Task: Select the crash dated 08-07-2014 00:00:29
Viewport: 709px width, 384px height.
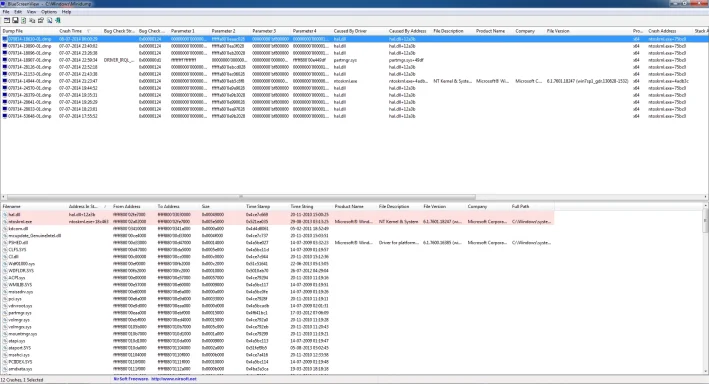Action: 354,39
